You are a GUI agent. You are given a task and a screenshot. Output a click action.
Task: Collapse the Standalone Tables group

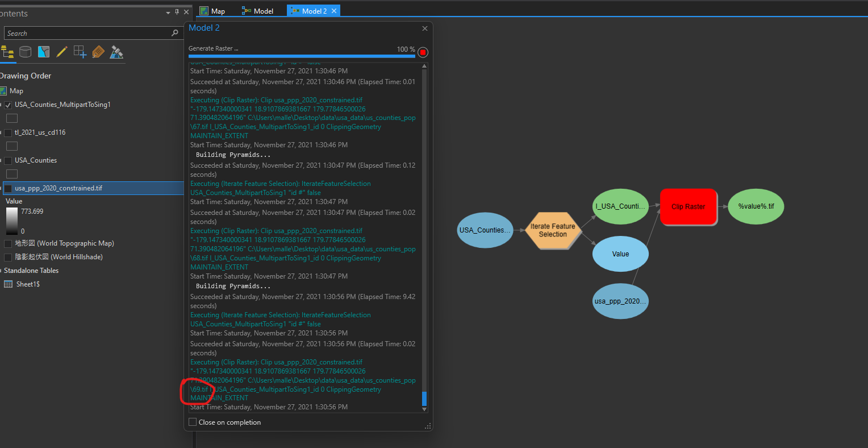2,271
